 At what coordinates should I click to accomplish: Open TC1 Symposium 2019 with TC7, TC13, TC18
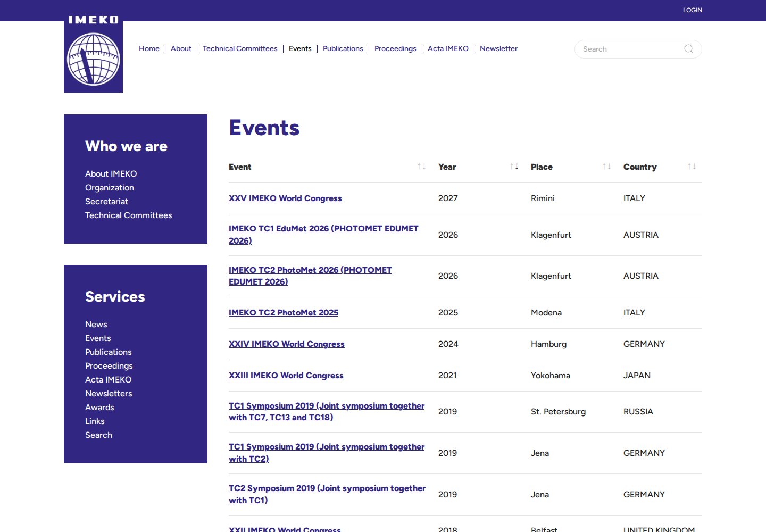point(327,411)
